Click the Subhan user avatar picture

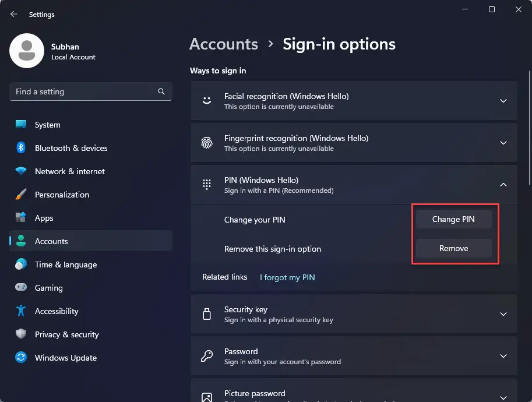pos(27,51)
